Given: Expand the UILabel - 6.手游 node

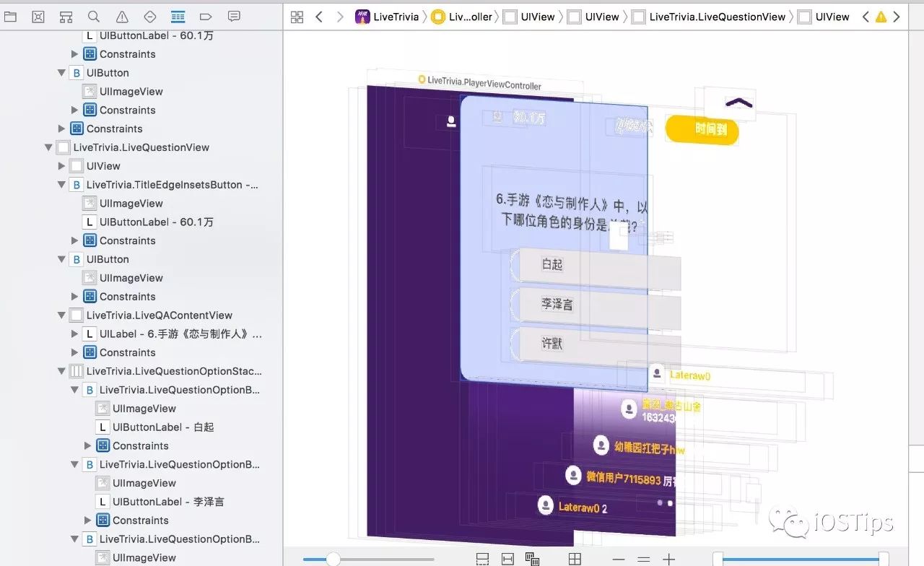Looking at the screenshot, I should click(x=74, y=334).
